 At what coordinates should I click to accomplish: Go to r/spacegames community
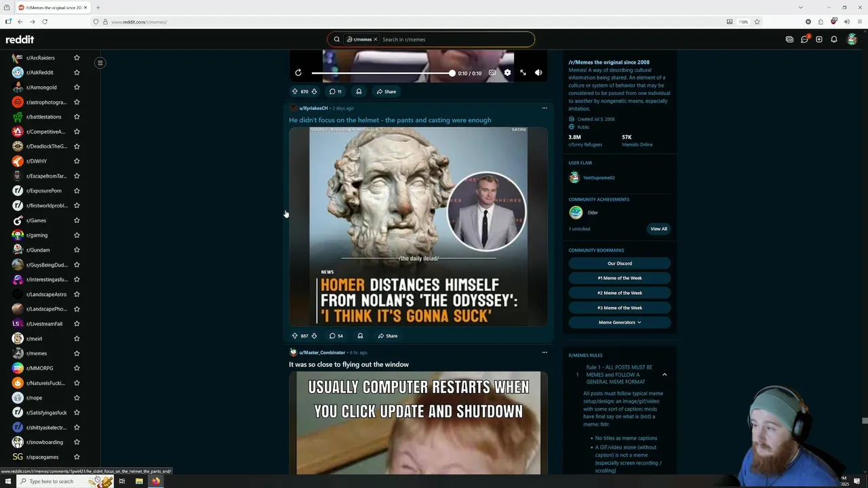coord(42,457)
